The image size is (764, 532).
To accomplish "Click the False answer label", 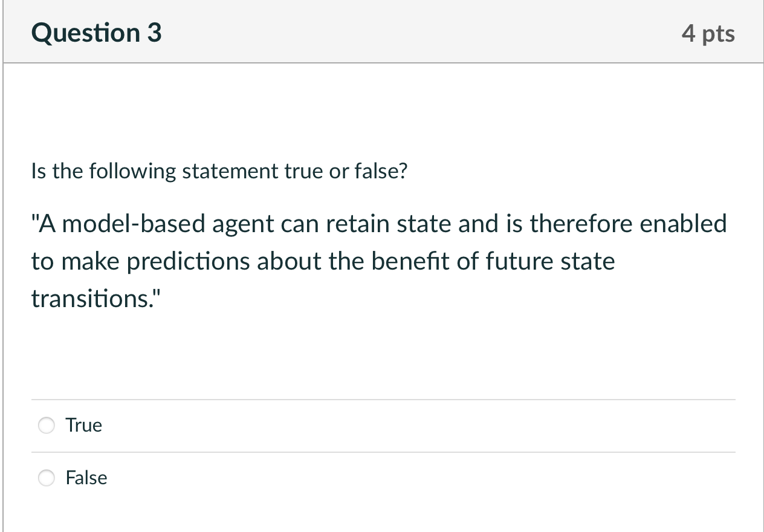I will point(86,478).
